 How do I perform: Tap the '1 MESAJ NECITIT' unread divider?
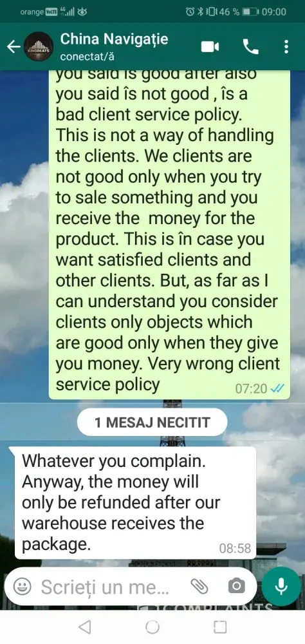(x=152, y=422)
